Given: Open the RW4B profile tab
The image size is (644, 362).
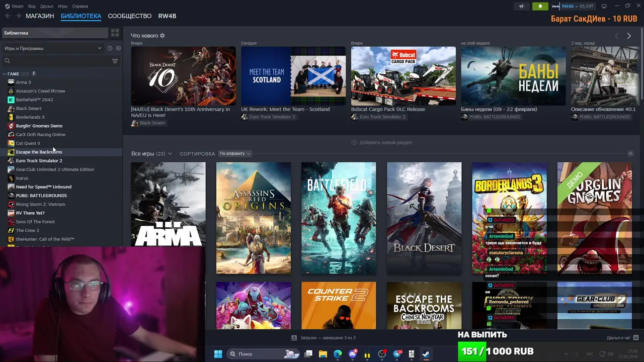Looking at the screenshot, I should tap(167, 16).
